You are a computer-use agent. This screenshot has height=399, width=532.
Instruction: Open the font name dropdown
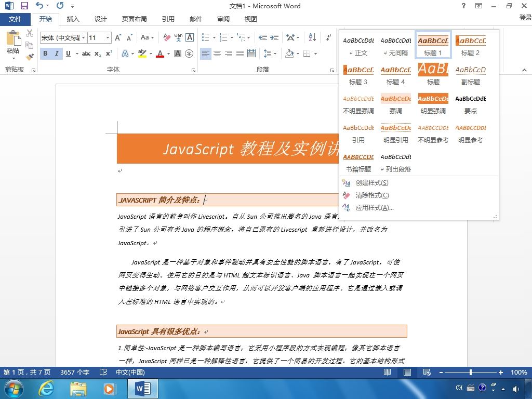click(84, 37)
